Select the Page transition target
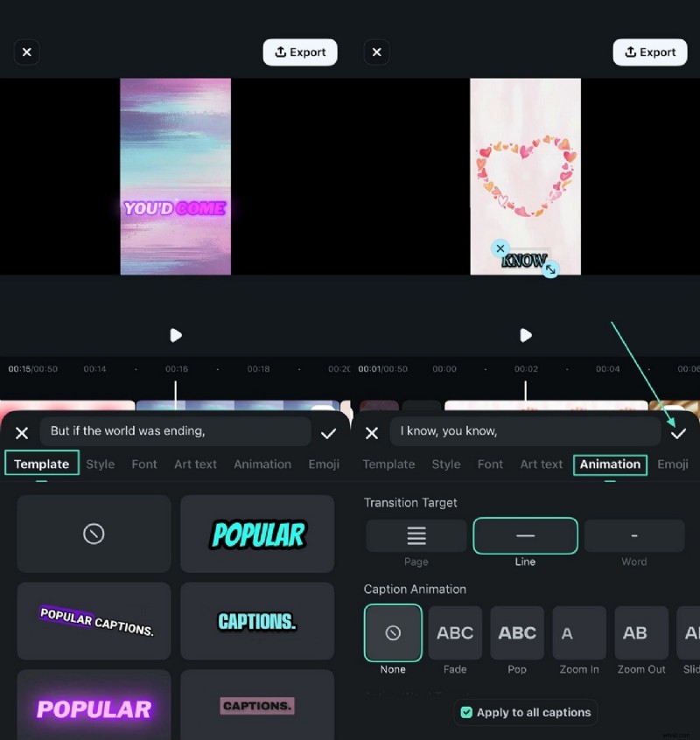This screenshot has height=740, width=700. (416, 535)
